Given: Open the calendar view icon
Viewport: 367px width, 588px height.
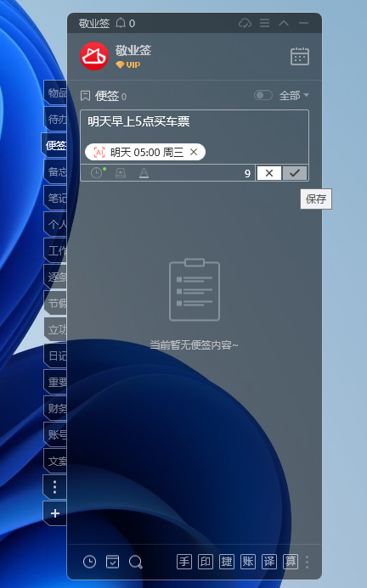Looking at the screenshot, I should pos(300,57).
